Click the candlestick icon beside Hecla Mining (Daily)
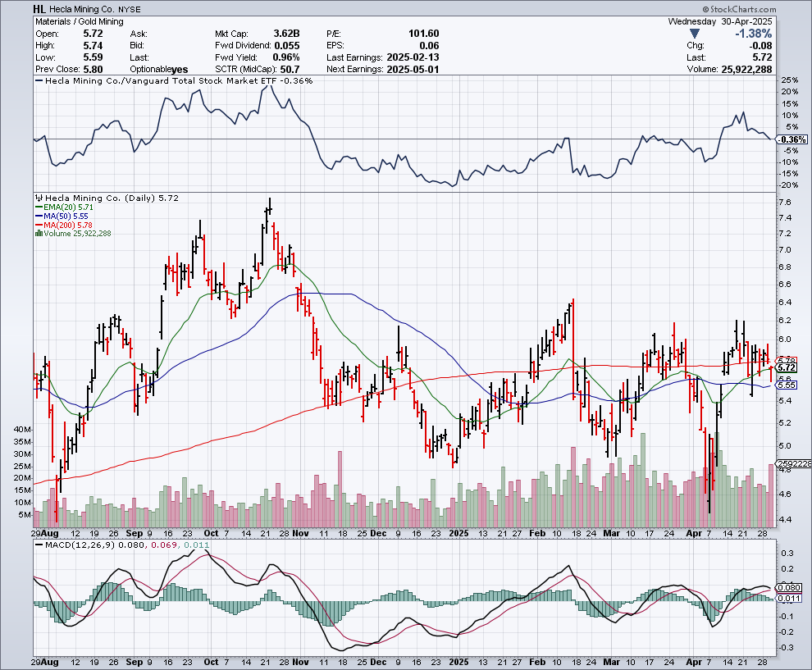Screen dimensions: 812x670 [x=37, y=198]
